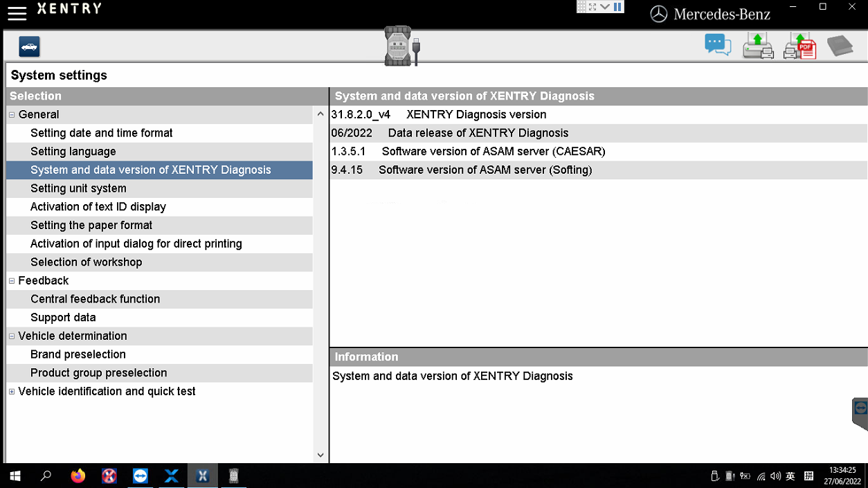This screenshot has width=868, height=488.
Task: Select Setting language in the list
Action: coord(73,152)
